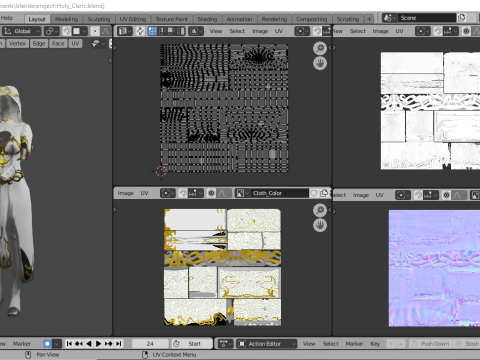Open Image menu in top-right image editor
The image size is (480, 360).
pyautogui.click(x=380, y=31)
